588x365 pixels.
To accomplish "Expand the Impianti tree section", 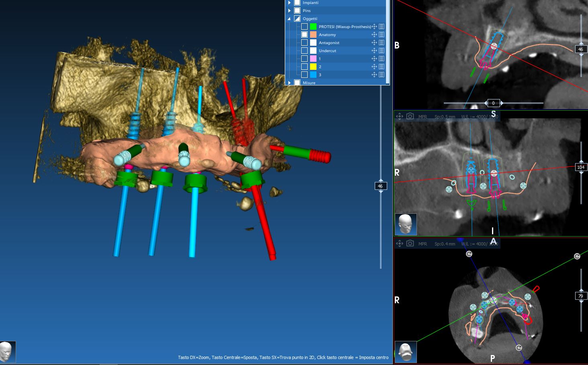I will [x=289, y=2].
